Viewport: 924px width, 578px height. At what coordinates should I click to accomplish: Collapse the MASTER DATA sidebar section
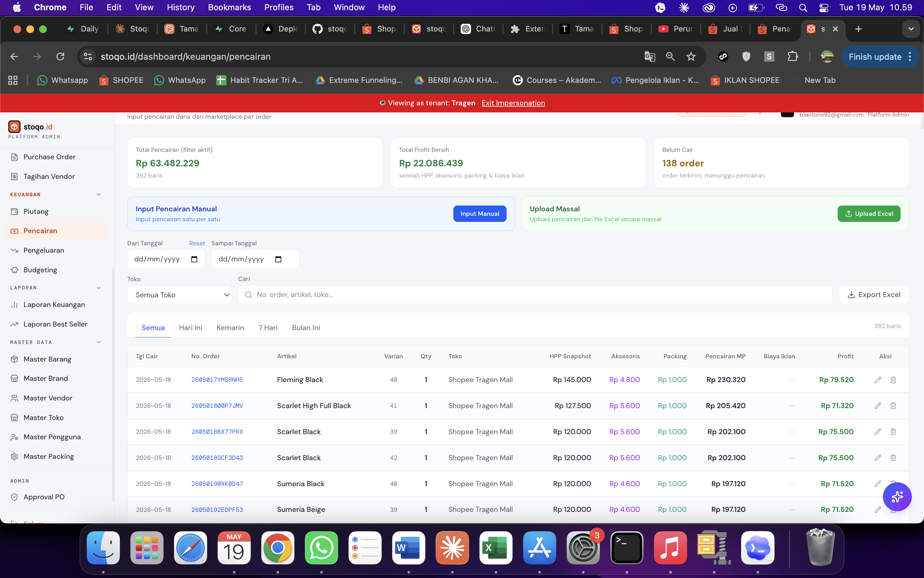point(98,342)
